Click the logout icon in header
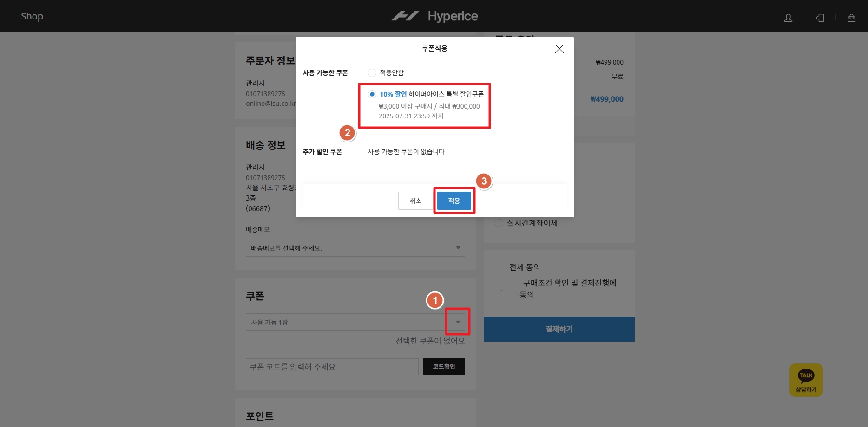 [820, 18]
